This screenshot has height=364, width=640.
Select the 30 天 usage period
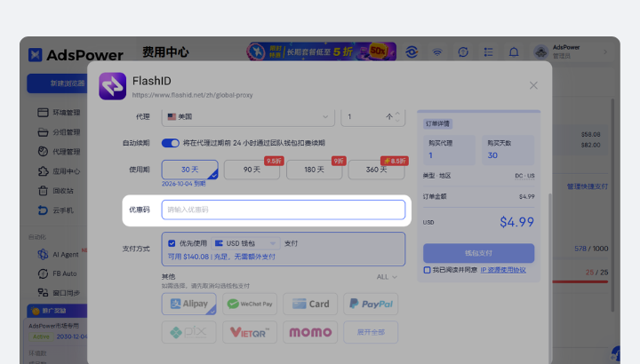pos(190,170)
